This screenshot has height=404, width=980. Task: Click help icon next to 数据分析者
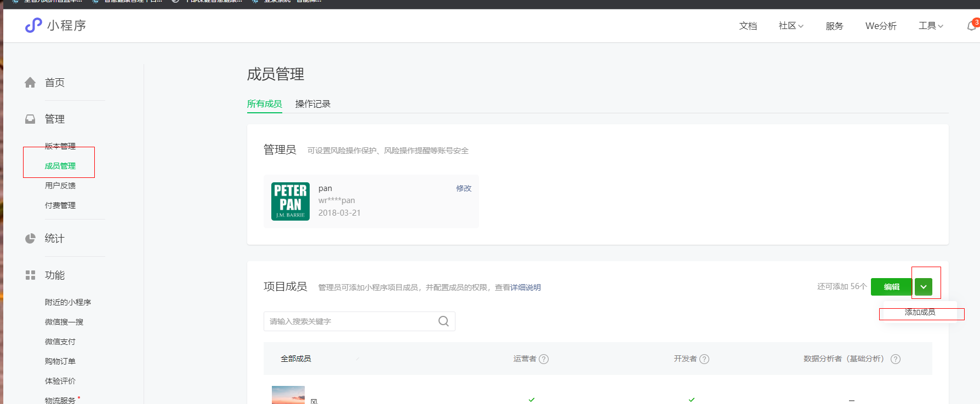point(896,359)
